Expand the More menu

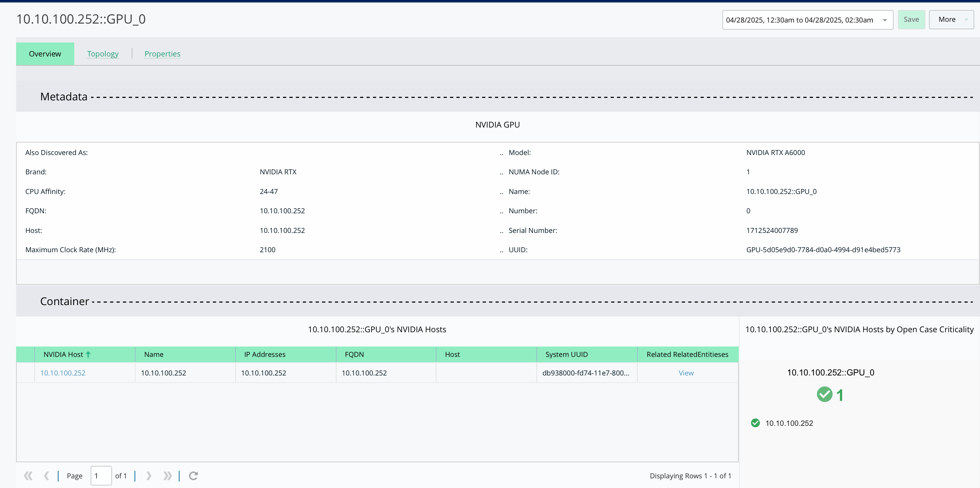coord(951,19)
